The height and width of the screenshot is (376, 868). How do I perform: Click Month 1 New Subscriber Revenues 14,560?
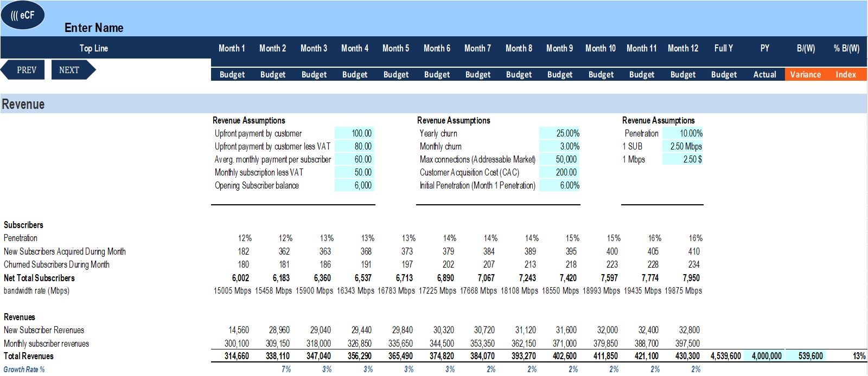coord(239,330)
